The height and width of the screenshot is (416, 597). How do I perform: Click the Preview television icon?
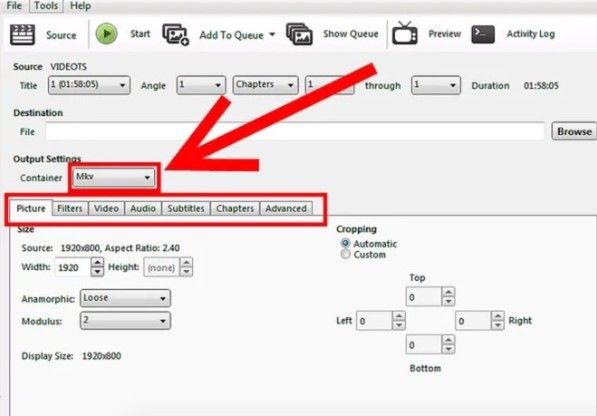tap(405, 33)
